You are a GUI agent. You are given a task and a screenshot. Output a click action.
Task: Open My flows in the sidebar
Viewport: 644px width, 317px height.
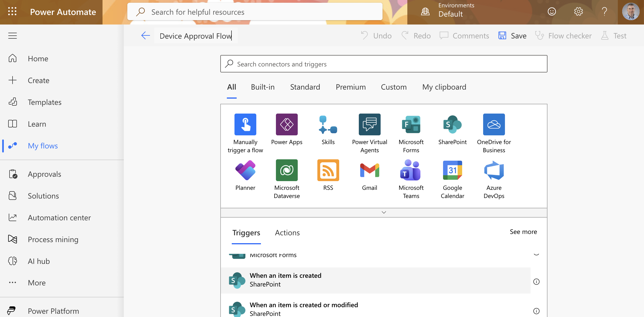tap(43, 146)
